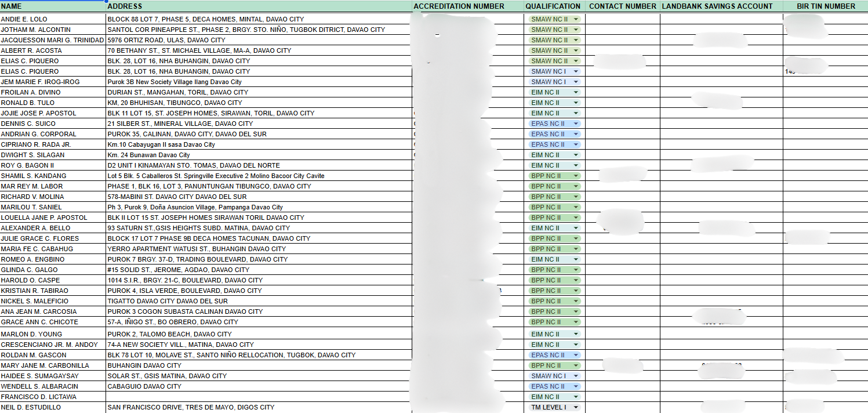
Task: Select the ADDRESS column header cell
Action: point(259,6)
